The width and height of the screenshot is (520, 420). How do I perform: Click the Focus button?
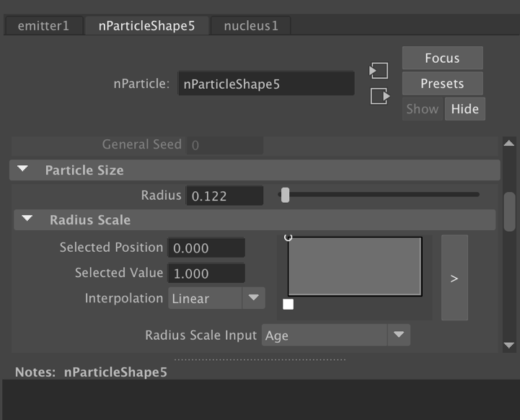[x=442, y=58]
